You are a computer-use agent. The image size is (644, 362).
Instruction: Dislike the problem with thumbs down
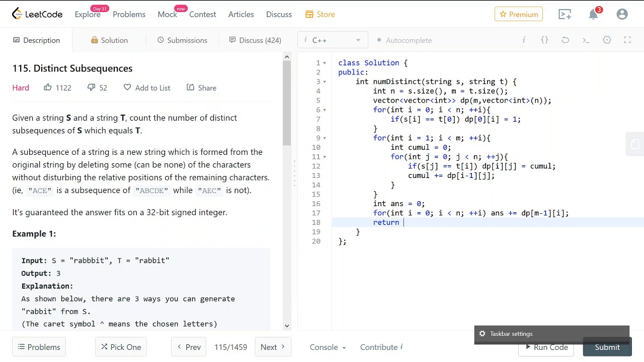click(91, 87)
